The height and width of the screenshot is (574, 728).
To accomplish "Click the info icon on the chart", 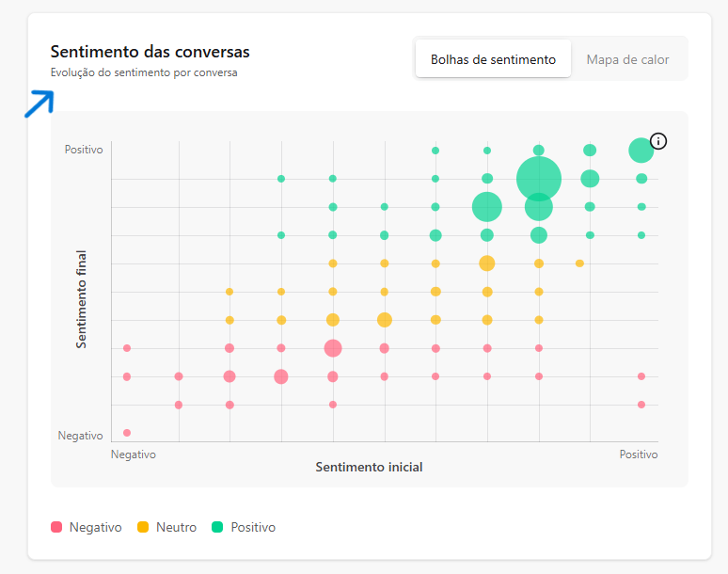I will (658, 141).
